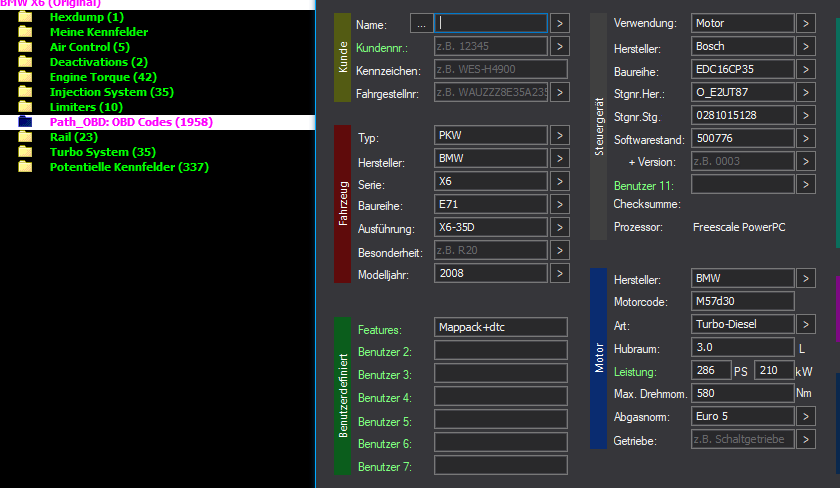Select the Air Control folder icon
Image resolution: width=840 pixels, height=488 pixels.
point(25,47)
